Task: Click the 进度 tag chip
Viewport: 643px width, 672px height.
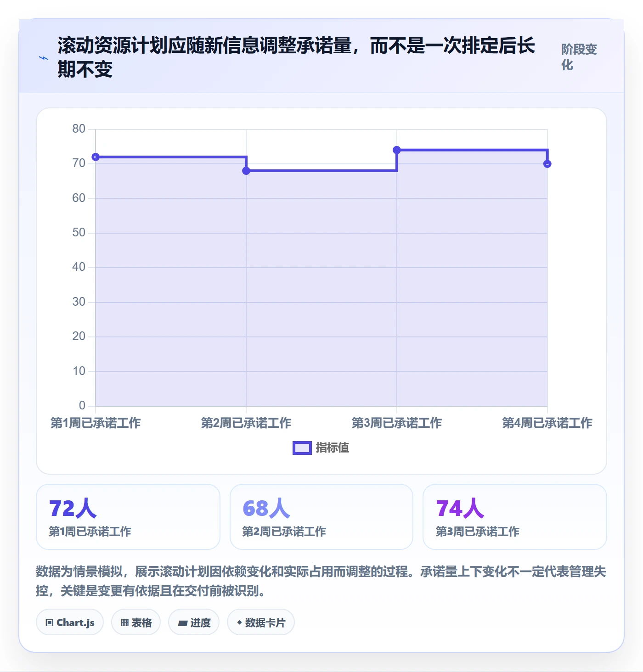Action: pos(194,622)
